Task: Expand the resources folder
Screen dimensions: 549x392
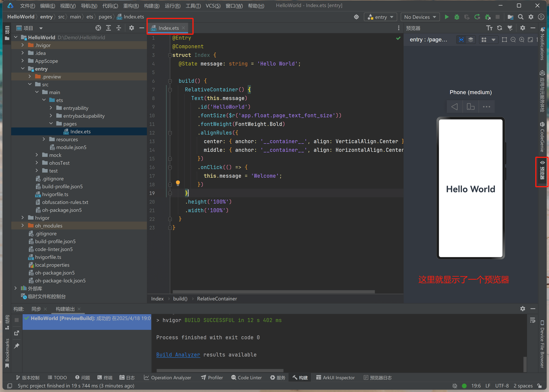Action: coord(44,139)
